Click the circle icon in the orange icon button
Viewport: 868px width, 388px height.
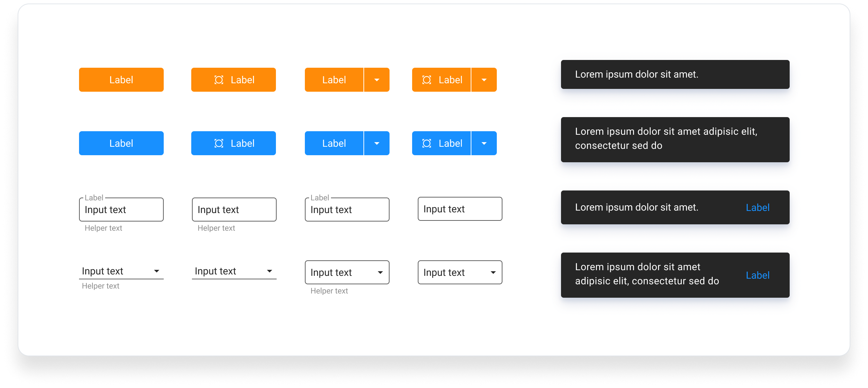click(219, 80)
